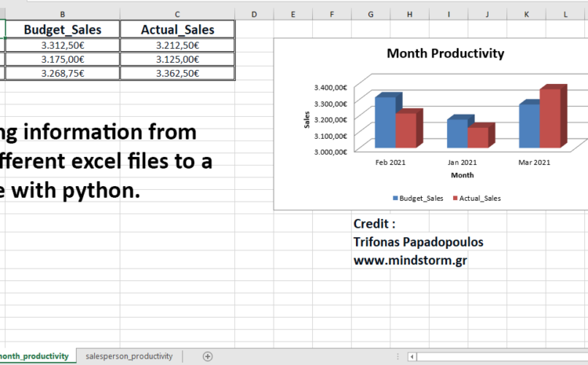Select cell showing 3.175,00€
588x365 pixels.
(63, 60)
